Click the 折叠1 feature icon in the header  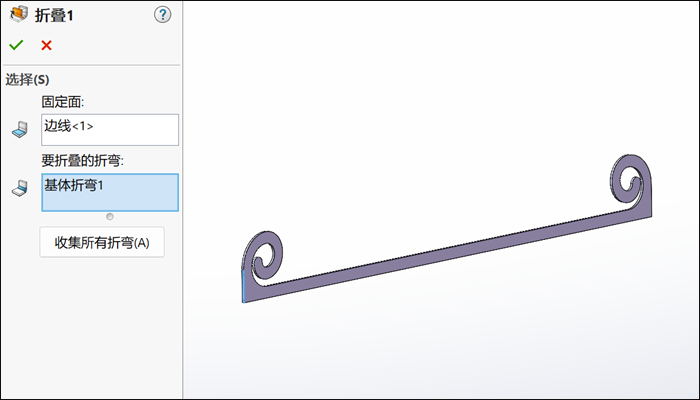19,14
